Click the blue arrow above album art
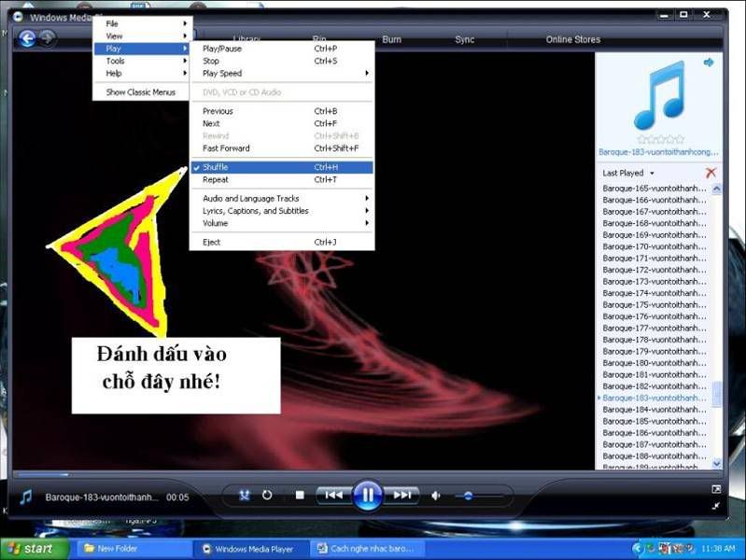Image resolution: width=746 pixels, height=560 pixels. pyautogui.click(x=709, y=63)
